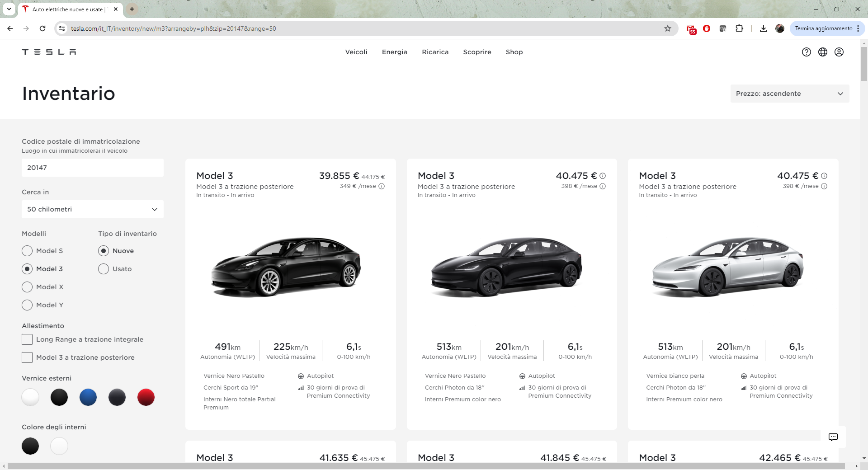Open the Energia menu

(395, 52)
